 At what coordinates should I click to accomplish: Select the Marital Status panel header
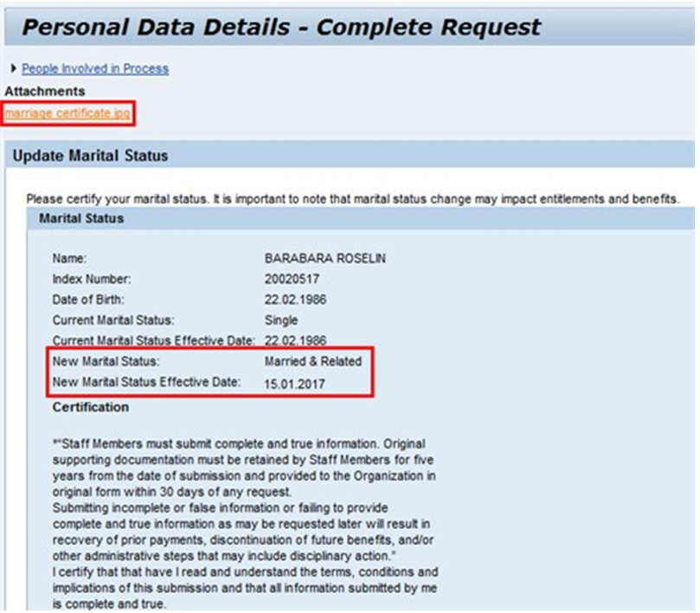click(81, 219)
